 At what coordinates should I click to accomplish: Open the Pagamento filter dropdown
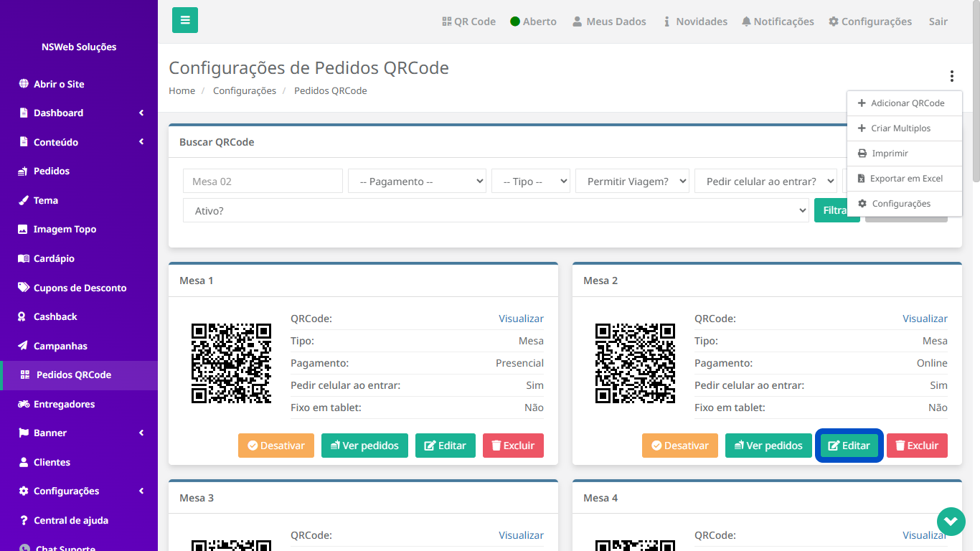(x=418, y=182)
